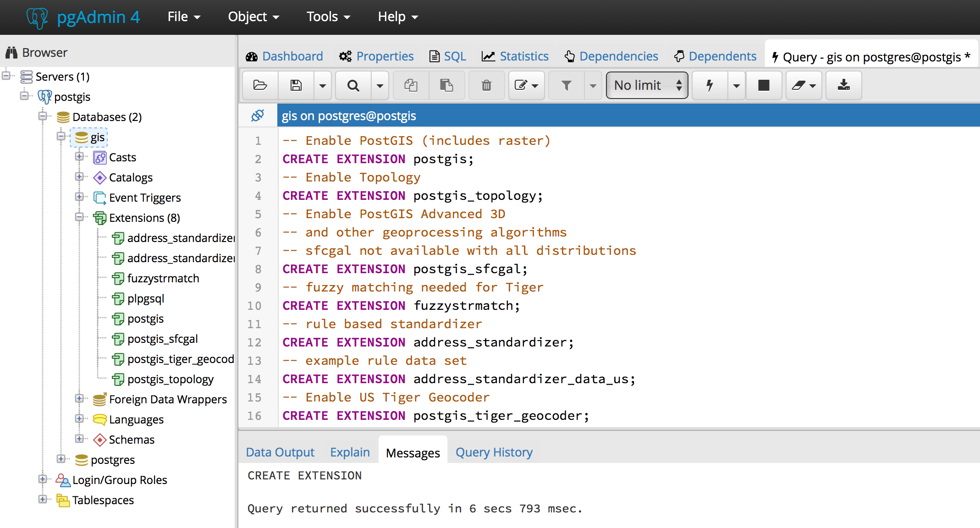Image resolution: width=980 pixels, height=528 pixels.
Task: Paste rows using the paste icon
Action: click(x=446, y=85)
